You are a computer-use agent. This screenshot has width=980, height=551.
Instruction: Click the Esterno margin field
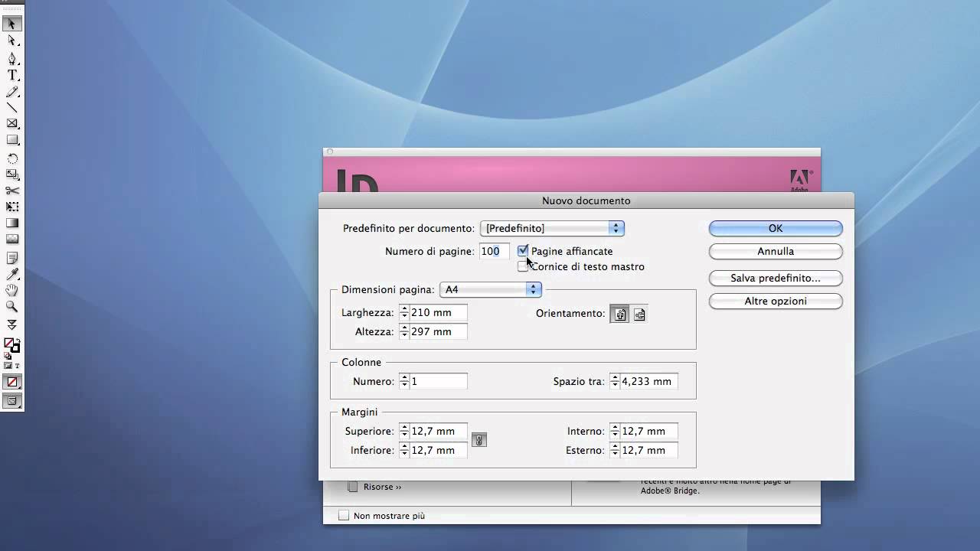click(649, 450)
